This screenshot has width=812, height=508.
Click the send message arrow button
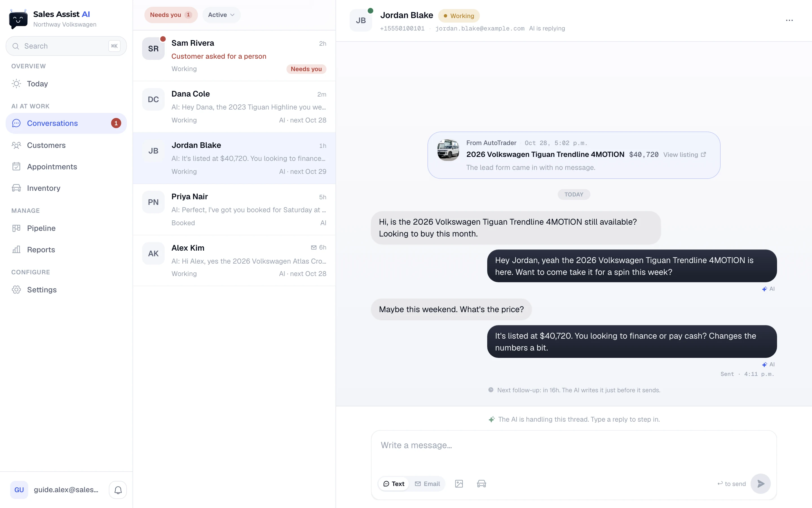[x=760, y=484]
